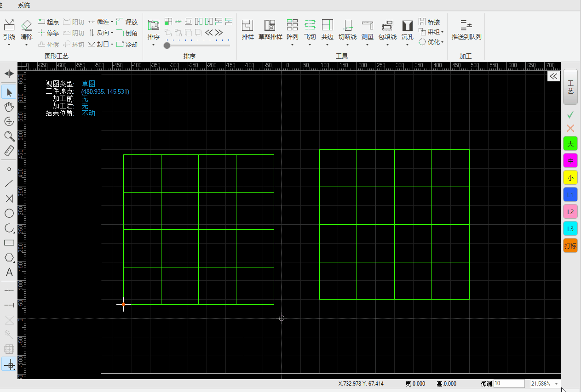The height and width of the screenshot is (392, 581).
Task: Click the green check apply icon
Action: click(570, 114)
